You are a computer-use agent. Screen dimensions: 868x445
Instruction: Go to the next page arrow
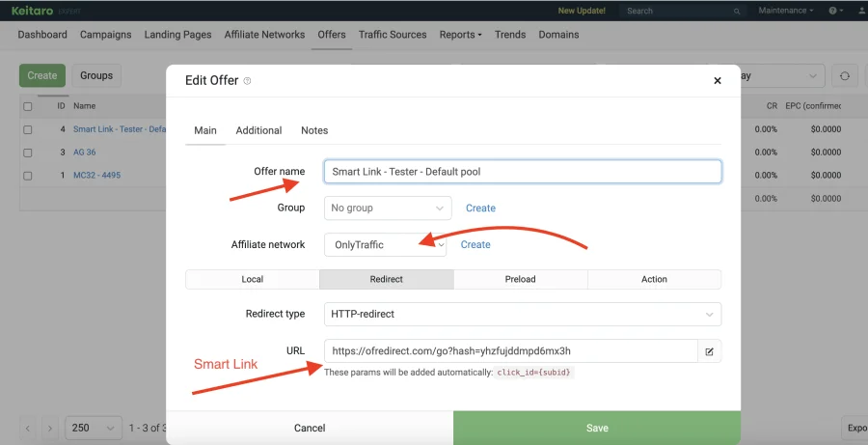click(50, 428)
